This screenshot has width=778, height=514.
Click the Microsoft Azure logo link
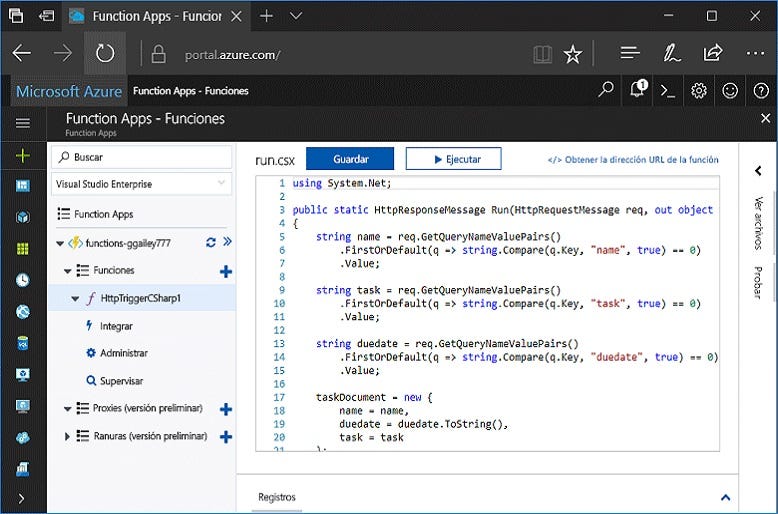[x=69, y=91]
